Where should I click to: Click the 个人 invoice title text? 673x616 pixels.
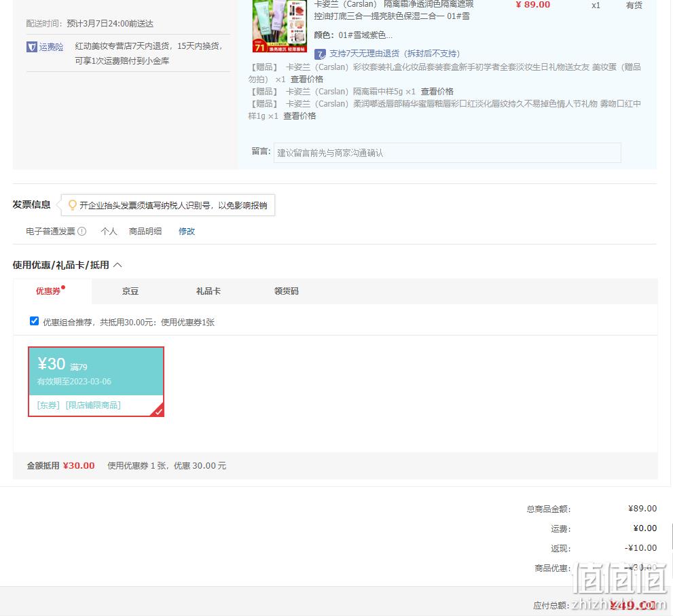click(x=109, y=232)
